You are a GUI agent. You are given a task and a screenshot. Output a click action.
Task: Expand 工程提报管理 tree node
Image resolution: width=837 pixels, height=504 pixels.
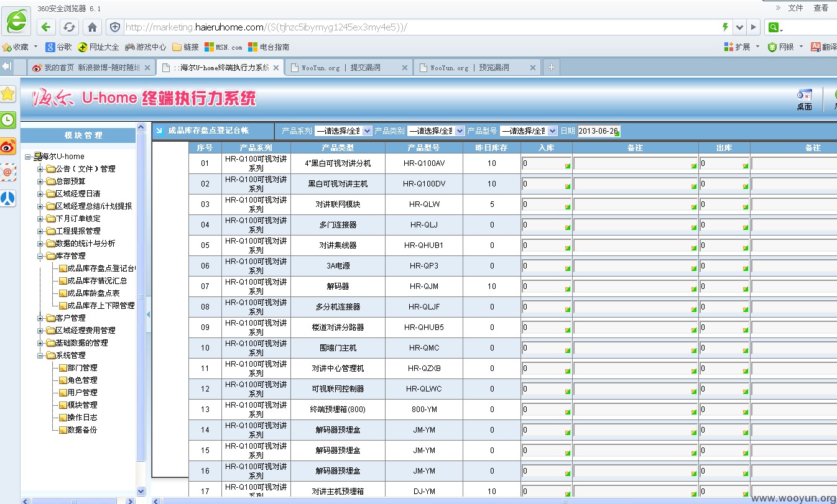coord(40,231)
